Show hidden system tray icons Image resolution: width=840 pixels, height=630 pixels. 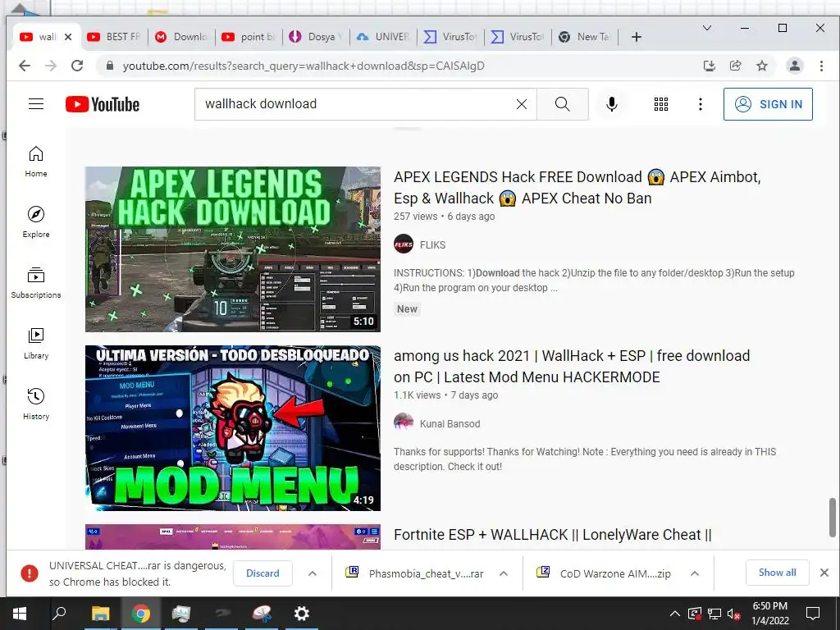(675, 614)
